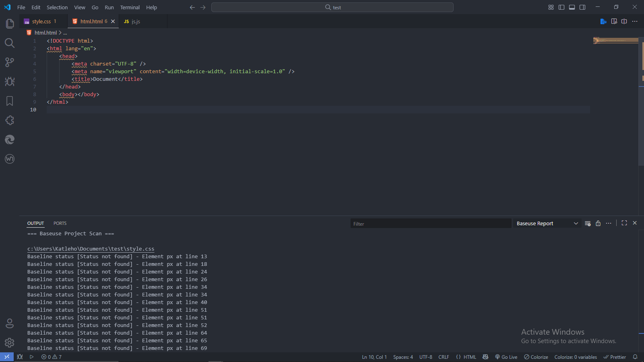The width and height of the screenshot is (644, 362).
Task: Change indentation Spaces: 4
Action: point(403,357)
